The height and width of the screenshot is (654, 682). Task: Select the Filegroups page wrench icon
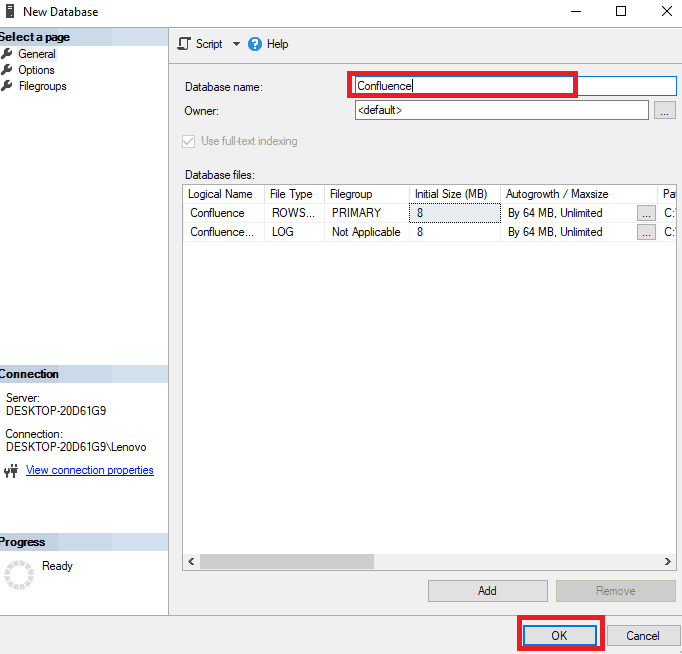click(7, 86)
